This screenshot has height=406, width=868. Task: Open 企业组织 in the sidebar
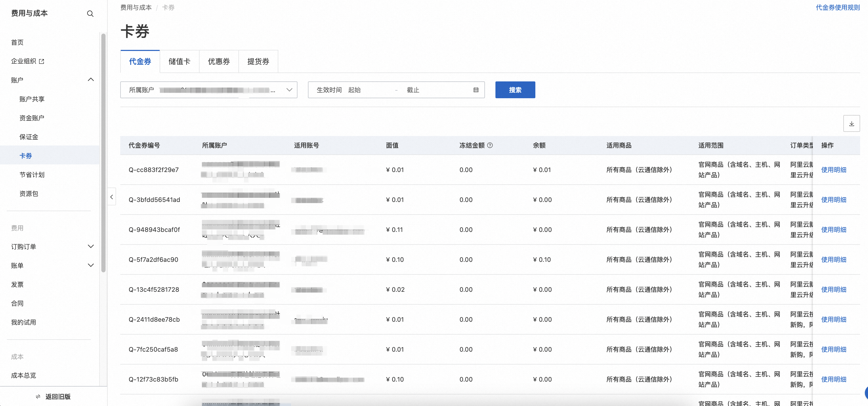24,61
